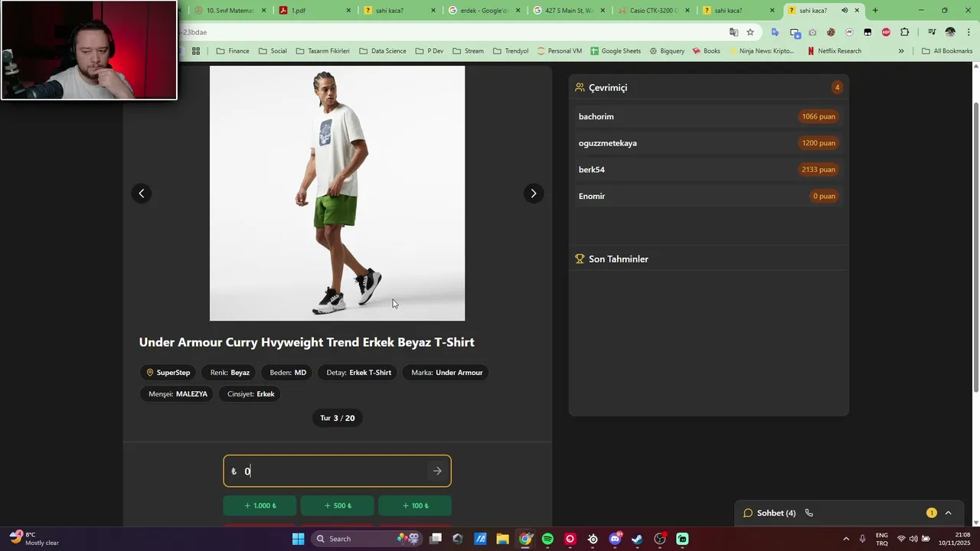The width and height of the screenshot is (980, 551).
Task: Click the Renk: Beyaz tag
Action: (230, 373)
